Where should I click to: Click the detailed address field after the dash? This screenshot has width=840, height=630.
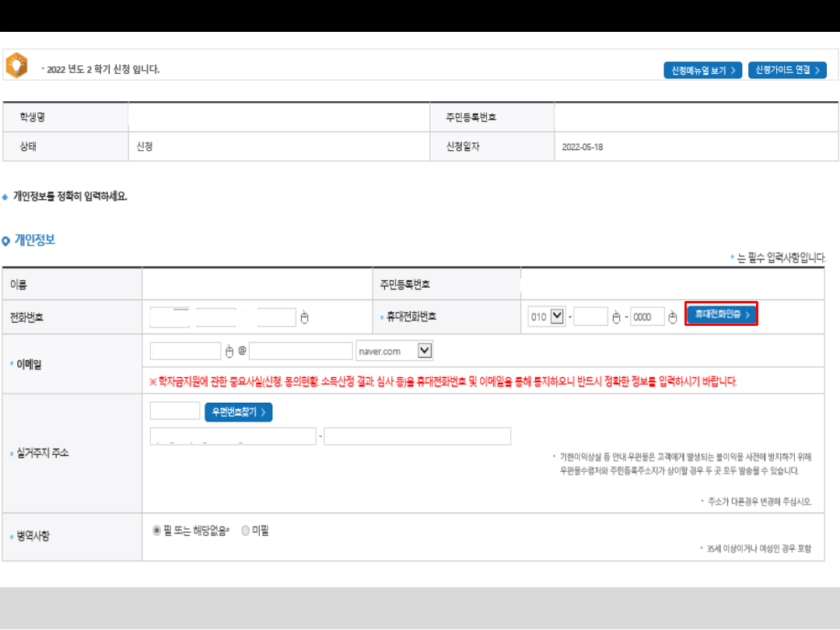coord(417,436)
